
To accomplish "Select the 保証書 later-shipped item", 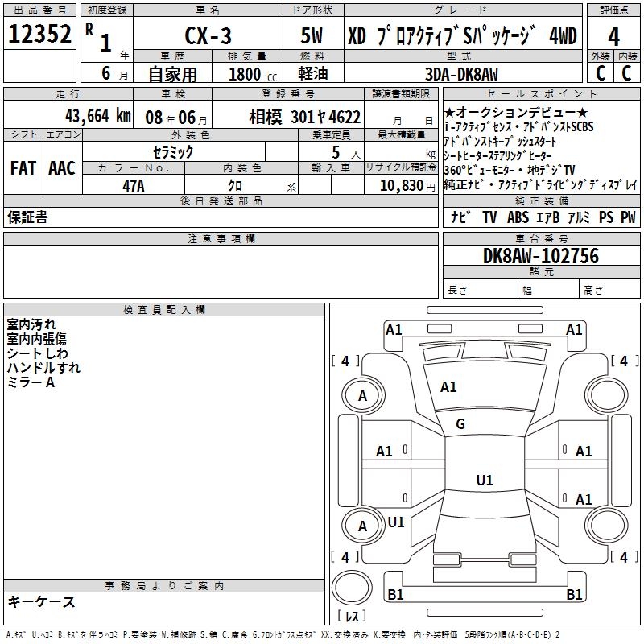I will click(x=27, y=217).
